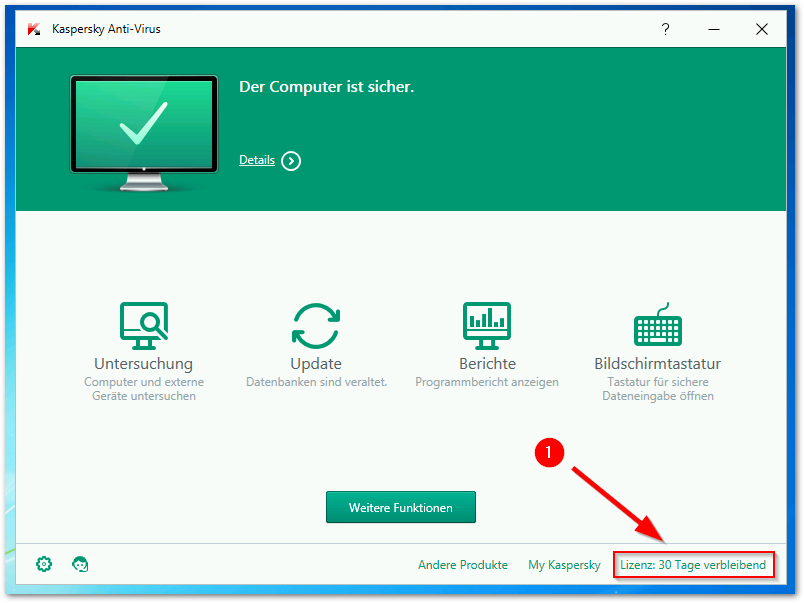
Task: Open Andere Produkte link
Action: coord(463,565)
